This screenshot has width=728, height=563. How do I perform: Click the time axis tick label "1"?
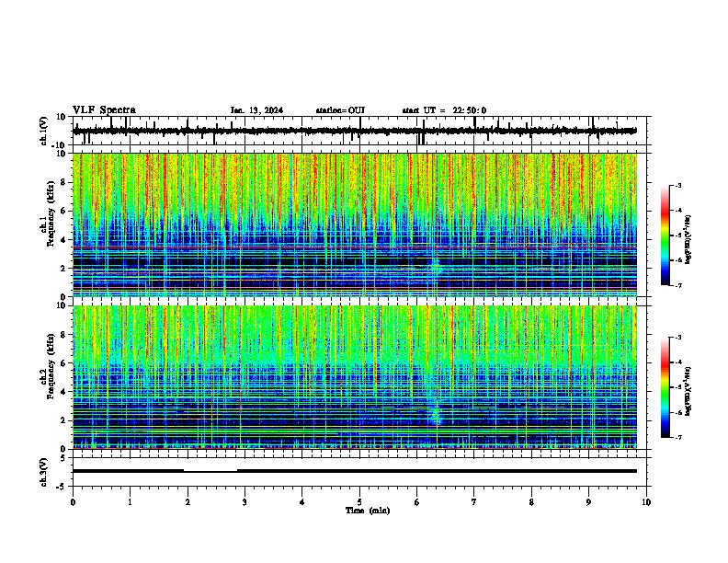130,502
